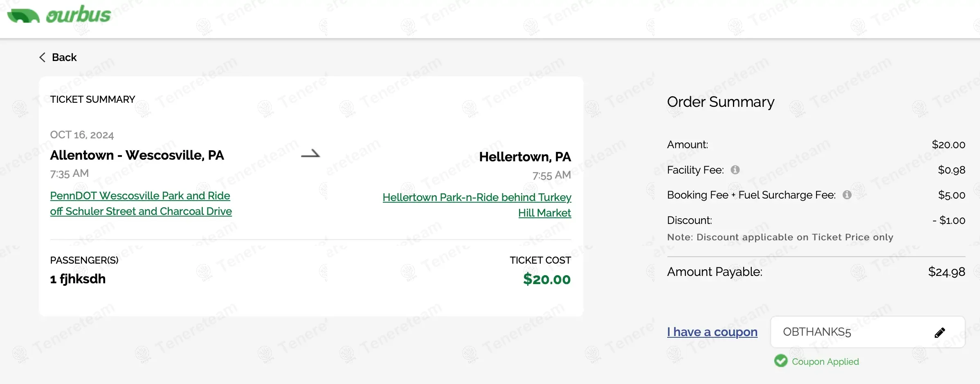Click Booking Fee + Fuel Surcharge info icon
Screen dimensions: 980x384
click(847, 195)
